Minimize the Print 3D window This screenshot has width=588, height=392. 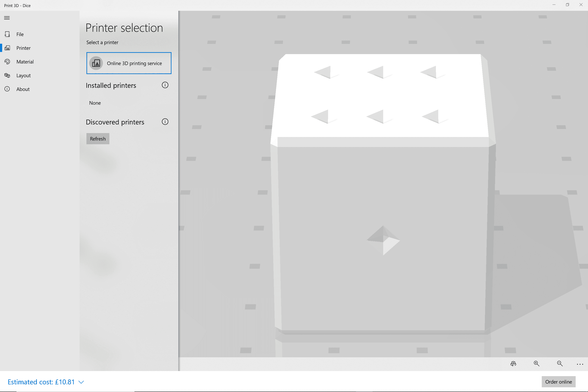554,5
